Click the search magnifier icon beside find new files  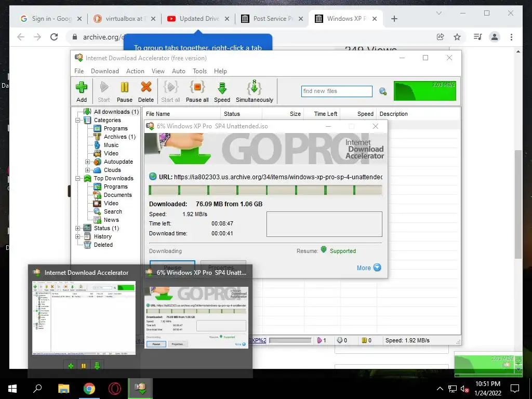(x=383, y=91)
